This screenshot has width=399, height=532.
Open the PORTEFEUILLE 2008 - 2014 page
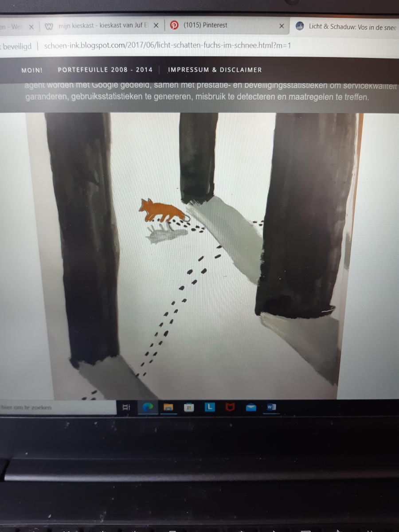pos(105,70)
